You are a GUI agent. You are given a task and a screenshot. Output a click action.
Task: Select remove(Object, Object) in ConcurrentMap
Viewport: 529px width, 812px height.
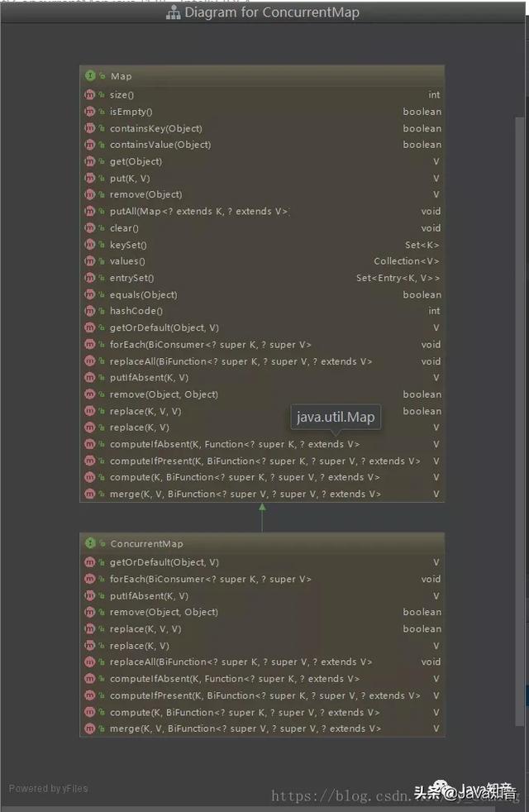tap(164, 612)
